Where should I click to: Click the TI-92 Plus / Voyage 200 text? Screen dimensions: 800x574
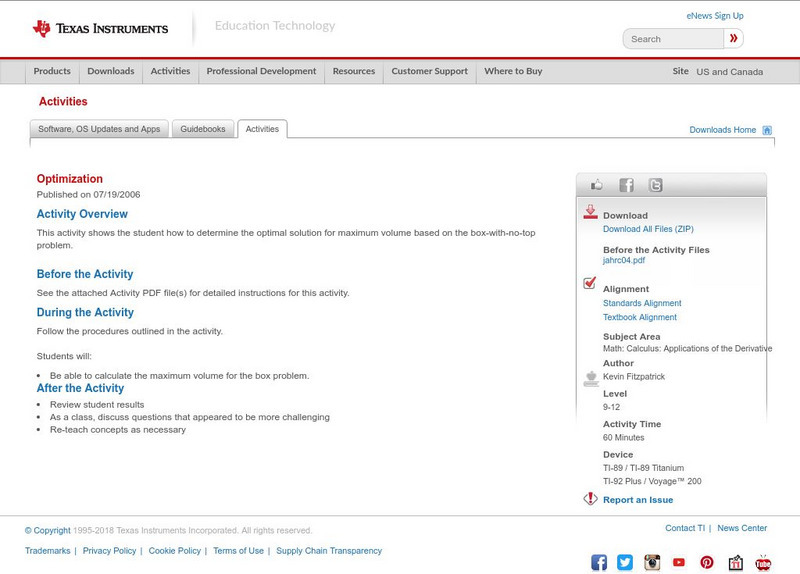(652, 481)
